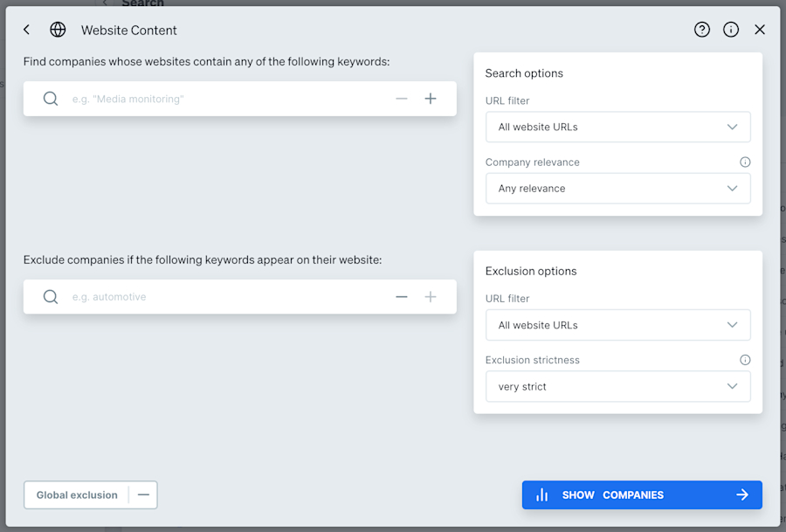Viewport: 786px width, 532px height.
Task: Click the magnifier icon in the keywords search field
Action: [51, 98]
